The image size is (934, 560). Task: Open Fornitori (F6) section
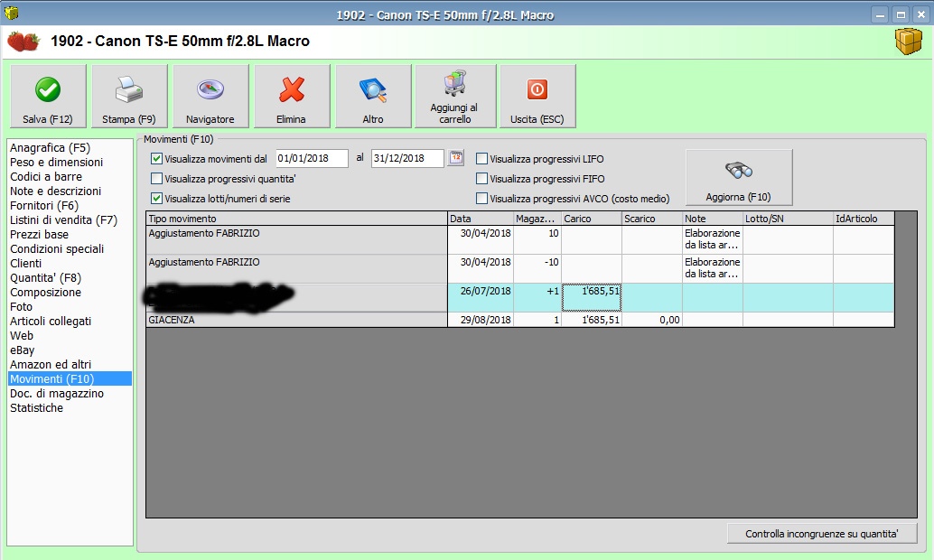70,206
